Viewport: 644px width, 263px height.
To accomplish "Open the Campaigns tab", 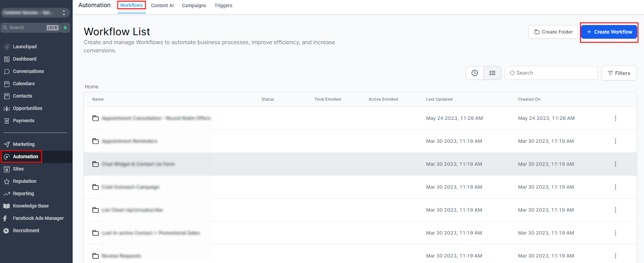I will (194, 6).
